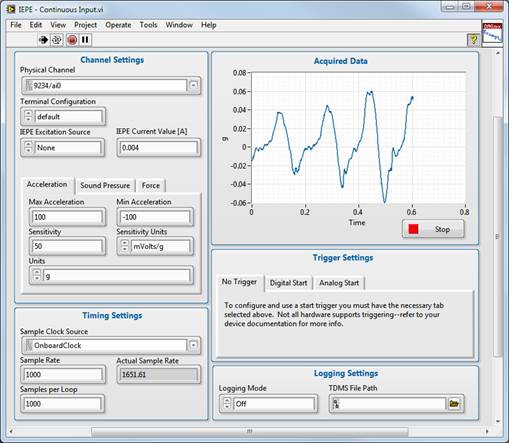Open the Units ring showing g
509x443 pixels.
(x=117, y=276)
